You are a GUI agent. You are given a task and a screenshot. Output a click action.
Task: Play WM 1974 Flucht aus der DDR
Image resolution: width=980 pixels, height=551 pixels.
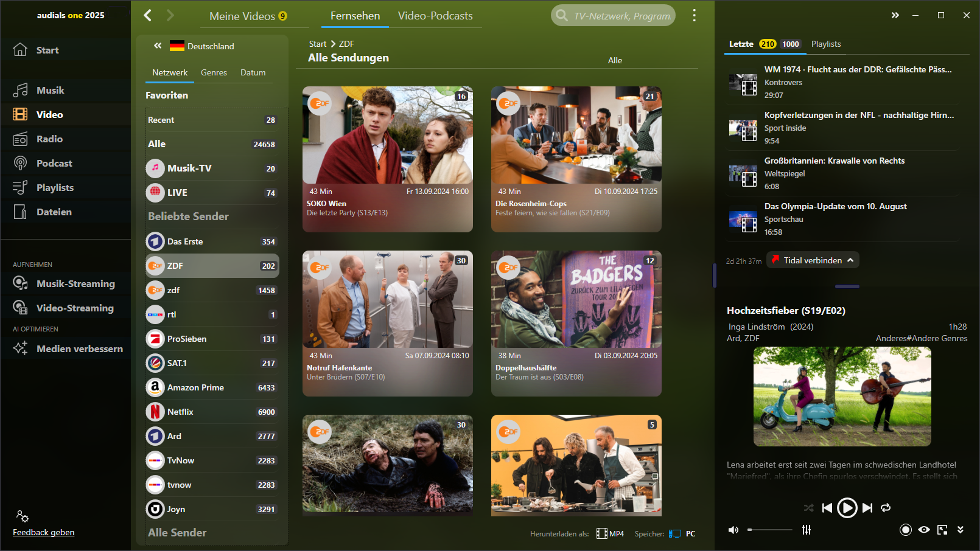tap(843, 82)
